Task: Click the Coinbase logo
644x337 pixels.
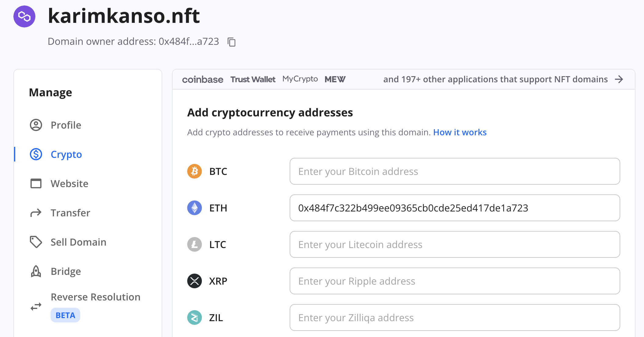Action: pos(202,79)
